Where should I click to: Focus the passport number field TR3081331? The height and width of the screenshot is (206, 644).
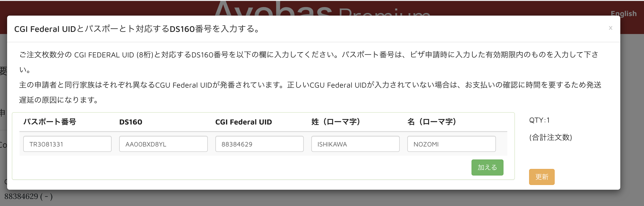(67, 144)
